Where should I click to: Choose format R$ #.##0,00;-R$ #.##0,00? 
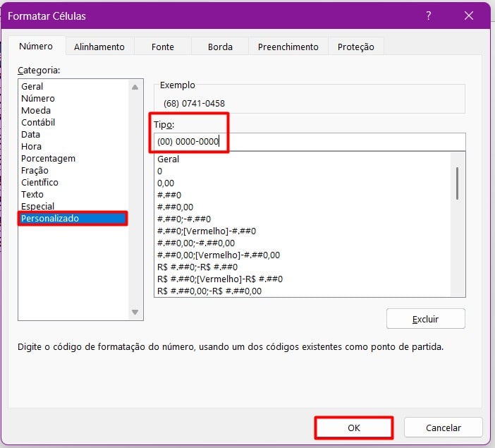(302, 291)
